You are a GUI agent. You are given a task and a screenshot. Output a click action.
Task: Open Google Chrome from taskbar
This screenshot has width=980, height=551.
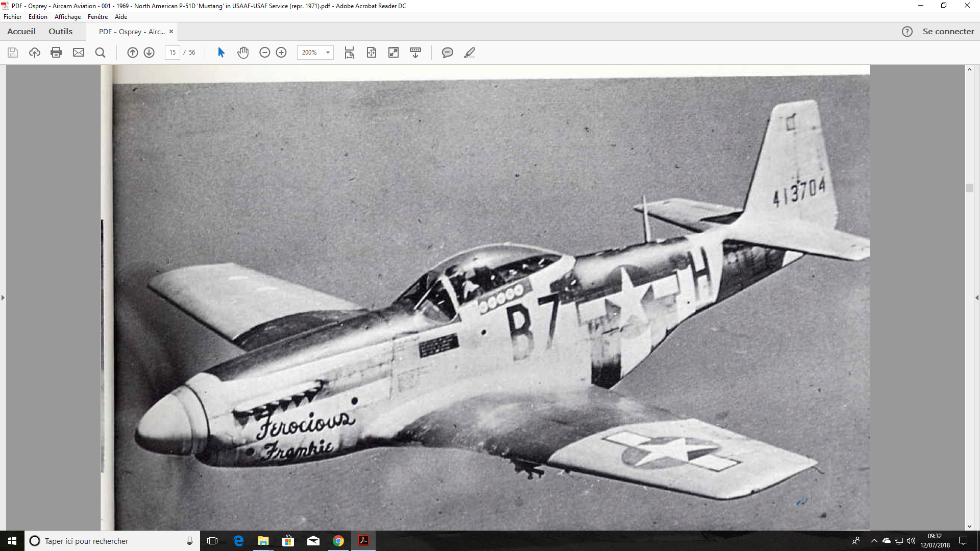pyautogui.click(x=338, y=541)
